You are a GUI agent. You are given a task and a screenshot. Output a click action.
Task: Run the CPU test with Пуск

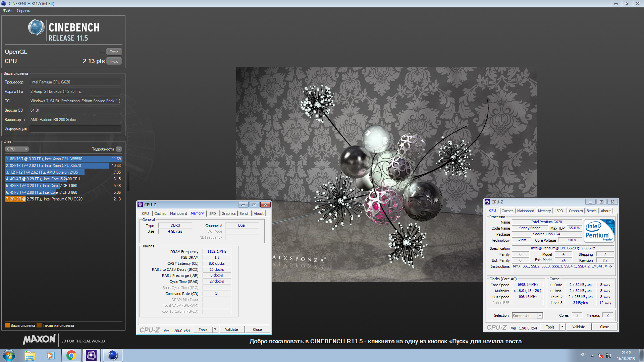pyautogui.click(x=114, y=61)
